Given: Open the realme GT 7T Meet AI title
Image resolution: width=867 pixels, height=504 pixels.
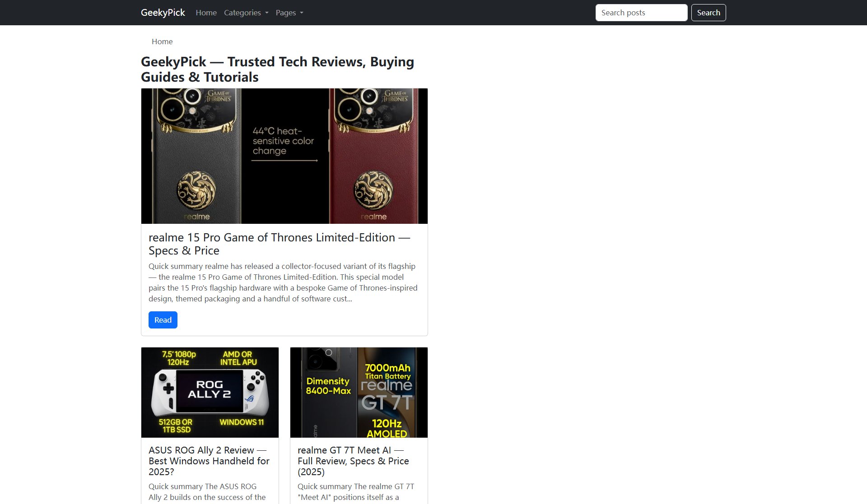Looking at the screenshot, I should (353, 461).
